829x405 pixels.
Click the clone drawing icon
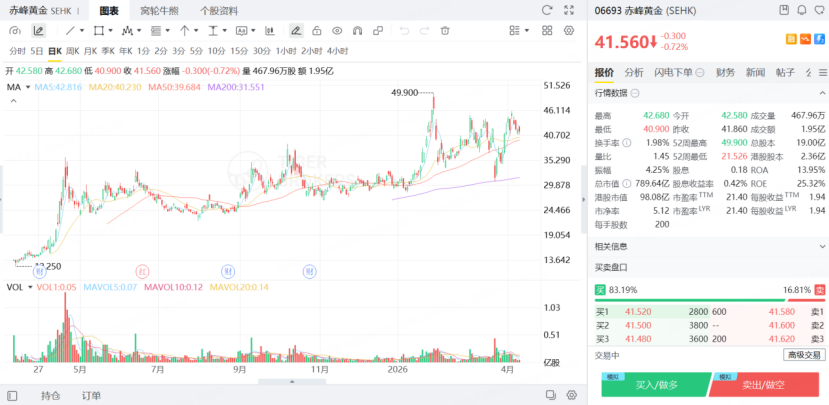[x=378, y=31]
